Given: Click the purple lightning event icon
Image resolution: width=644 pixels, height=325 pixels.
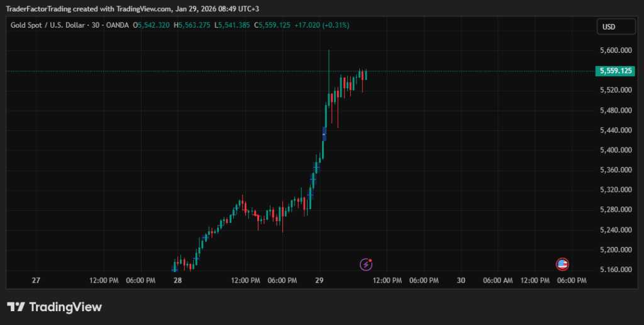Looking at the screenshot, I should tap(366, 264).
